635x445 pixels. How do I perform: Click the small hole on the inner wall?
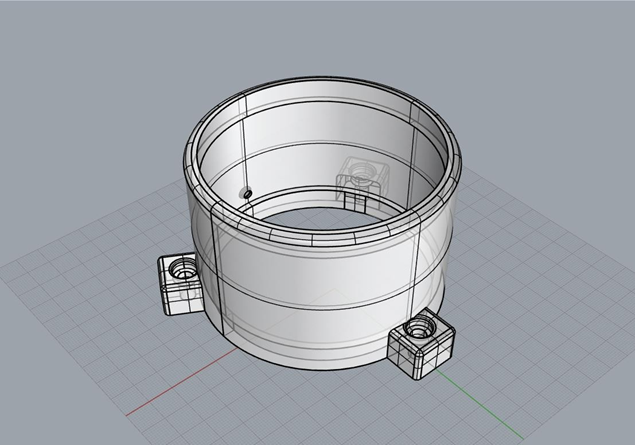point(248,193)
